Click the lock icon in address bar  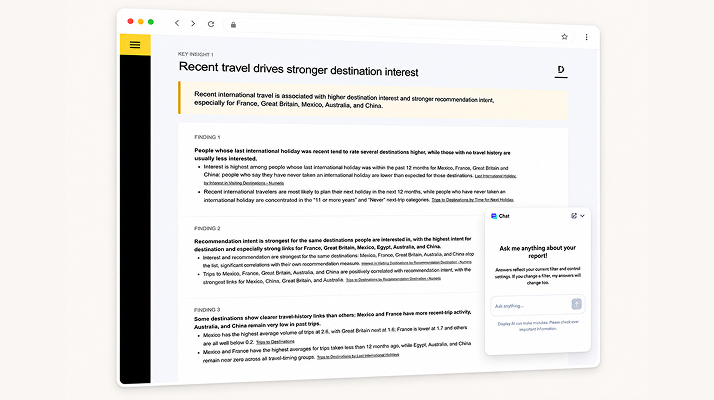[x=233, y=25]
